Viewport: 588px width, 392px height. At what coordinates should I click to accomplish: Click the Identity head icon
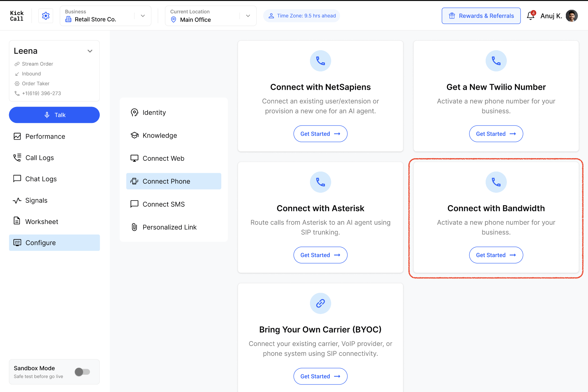(134, 113)
